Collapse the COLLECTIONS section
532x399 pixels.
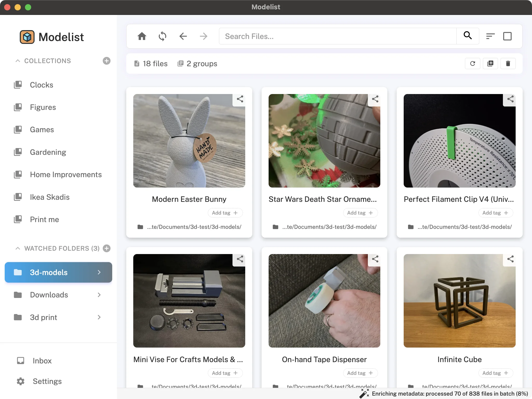pyautogui.click(x=17, y=61)
